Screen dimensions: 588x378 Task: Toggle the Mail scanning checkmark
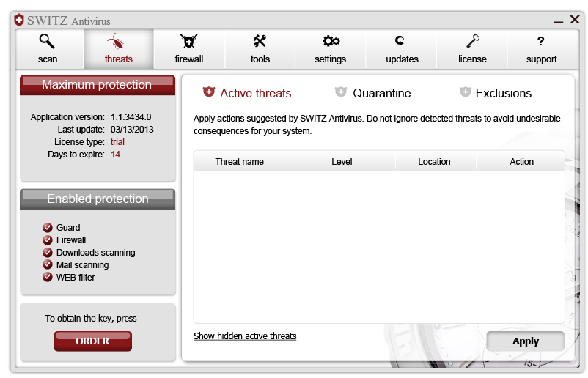pos(48,265)
